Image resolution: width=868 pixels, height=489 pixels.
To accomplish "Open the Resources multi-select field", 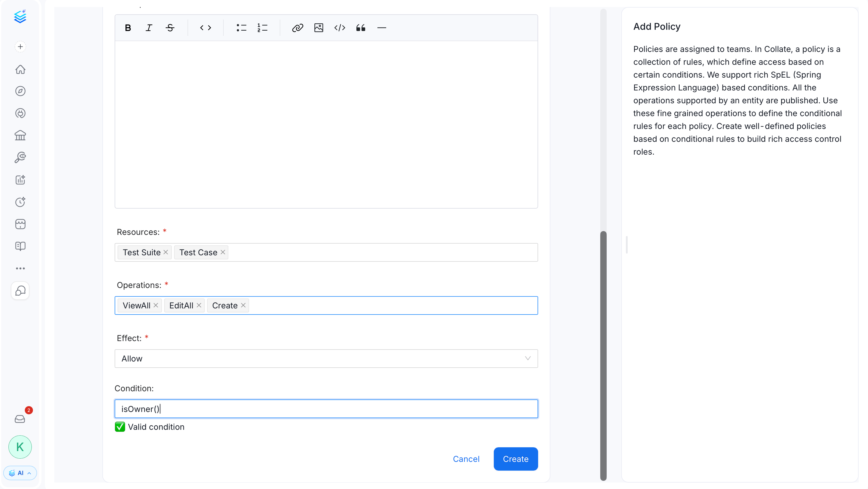I will click(326, 252).
